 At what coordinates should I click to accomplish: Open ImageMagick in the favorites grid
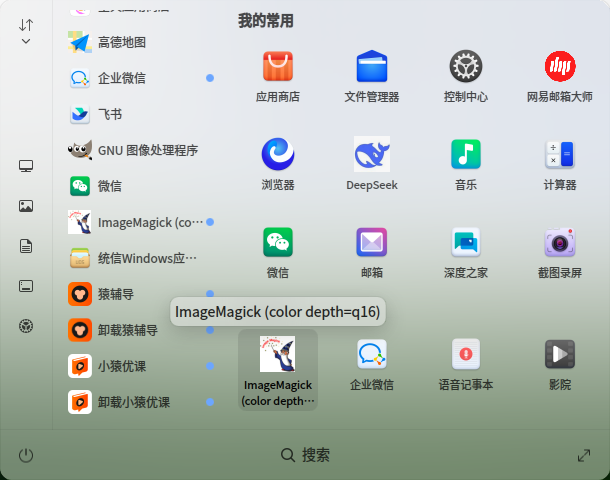[x=277, y=370]
